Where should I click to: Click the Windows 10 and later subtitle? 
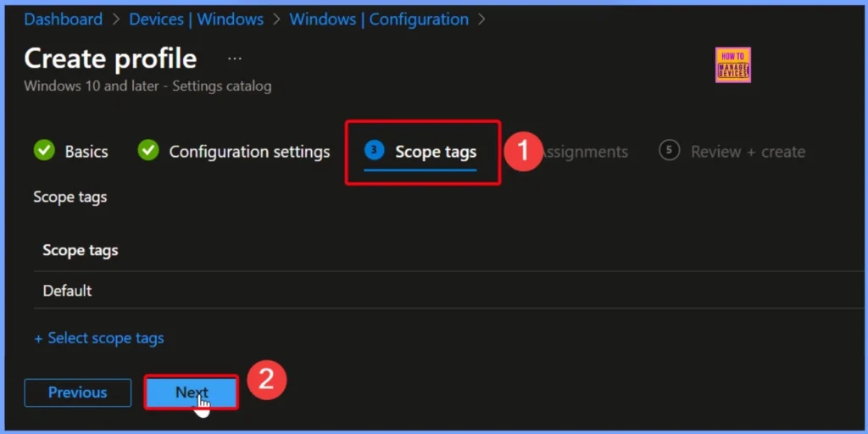[x=147, y=87]
